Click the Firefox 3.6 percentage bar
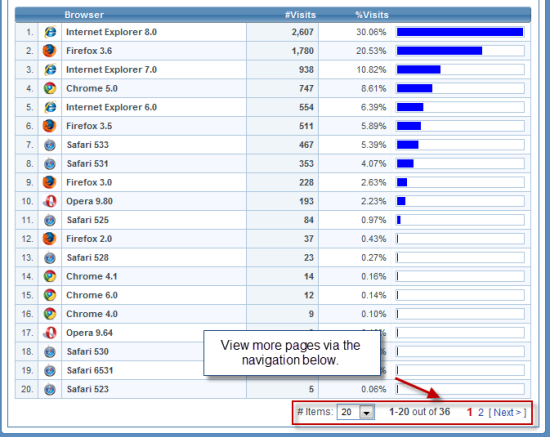This screenshot has height=437, width=550. [460, 51]
